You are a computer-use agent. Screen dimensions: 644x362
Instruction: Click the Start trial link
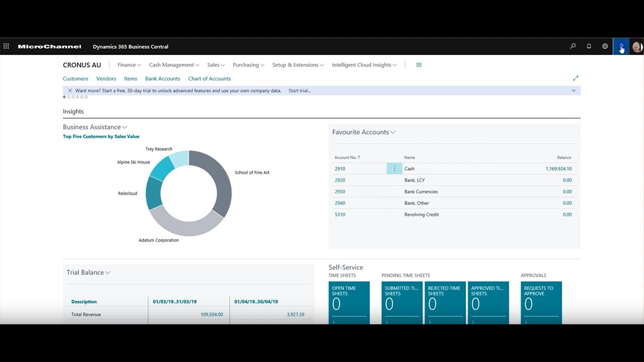coord(300,90)
